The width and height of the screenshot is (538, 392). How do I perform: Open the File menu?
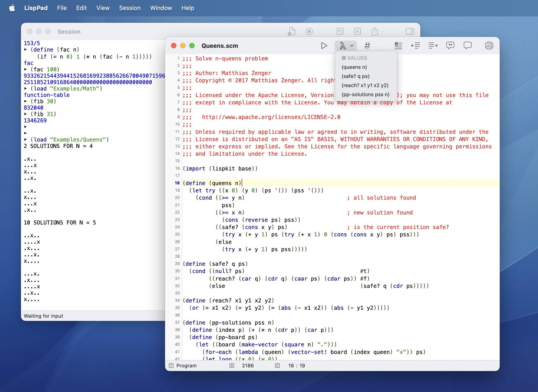[62, 8]
